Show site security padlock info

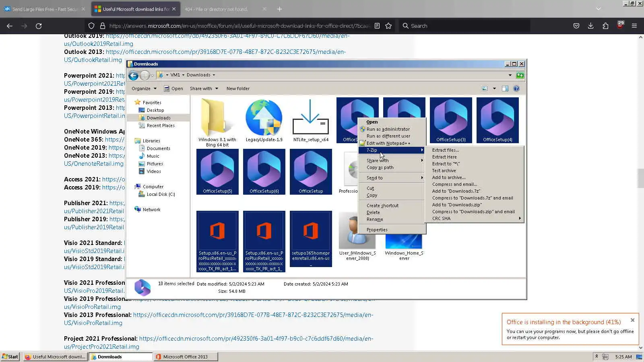103,26
